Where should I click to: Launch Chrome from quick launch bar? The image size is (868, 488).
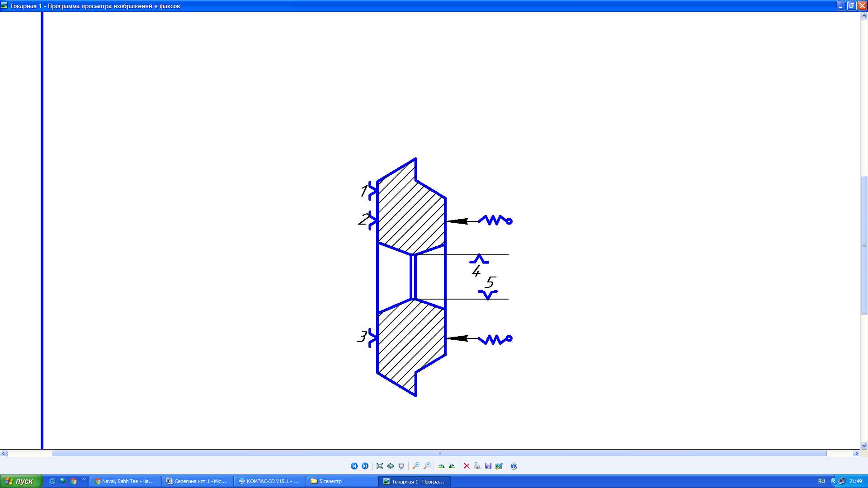coord(74,481)
